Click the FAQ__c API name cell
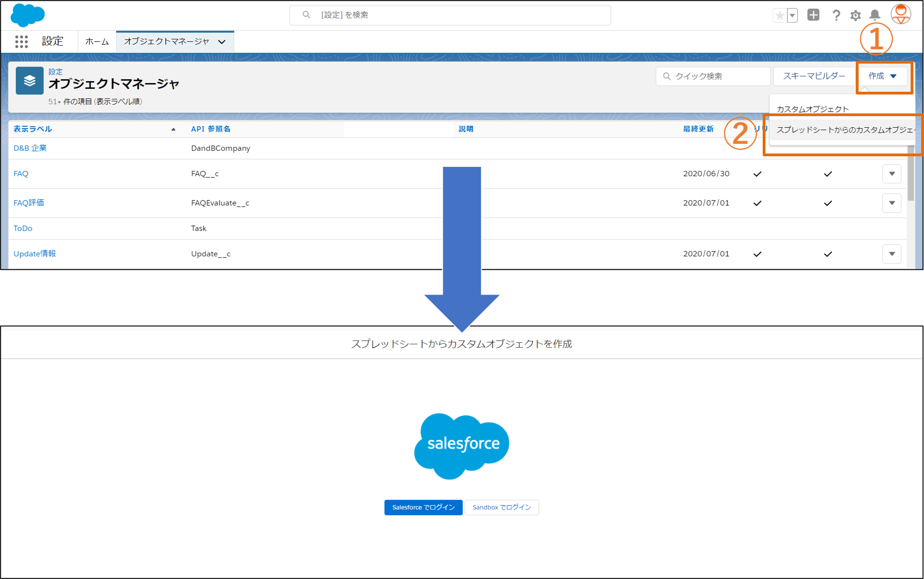Viewport: 924px width, 579px height. tap(205, 174)
